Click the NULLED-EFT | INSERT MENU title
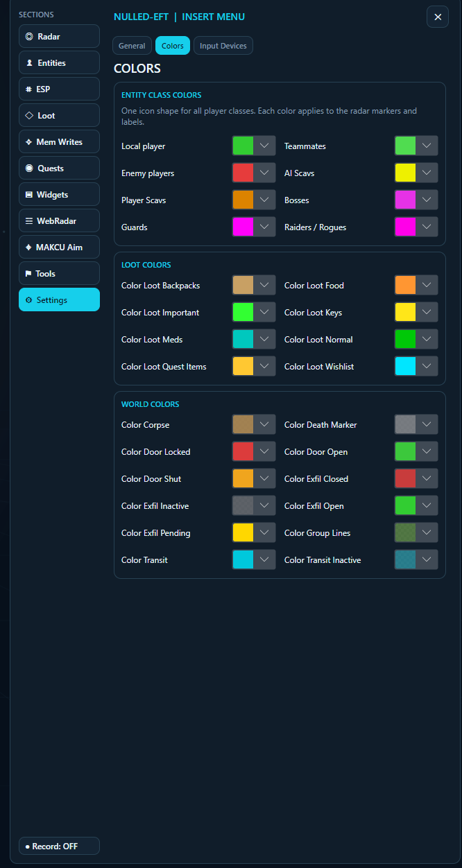 179,17
